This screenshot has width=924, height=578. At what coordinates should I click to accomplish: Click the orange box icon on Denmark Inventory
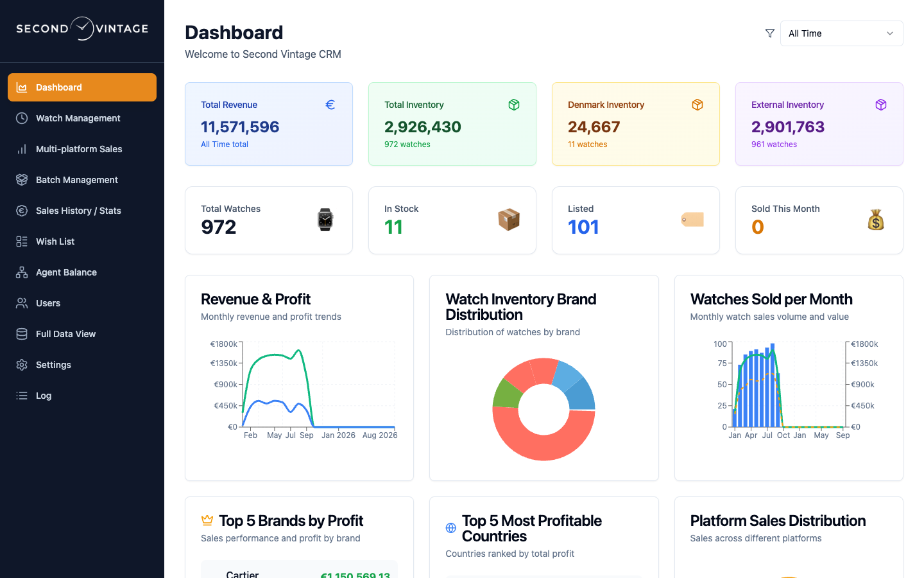[697, 105]
